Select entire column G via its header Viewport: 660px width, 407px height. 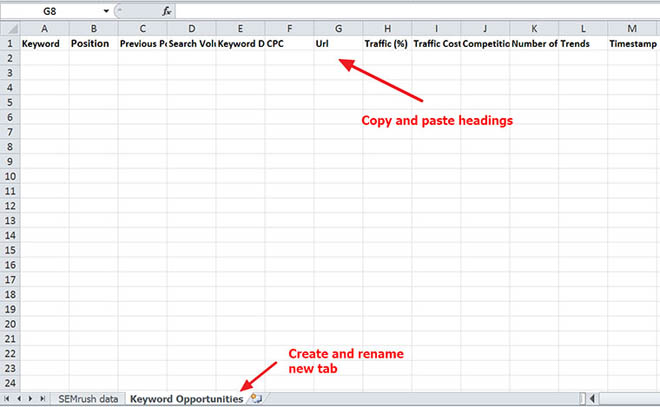pos(338,29)
